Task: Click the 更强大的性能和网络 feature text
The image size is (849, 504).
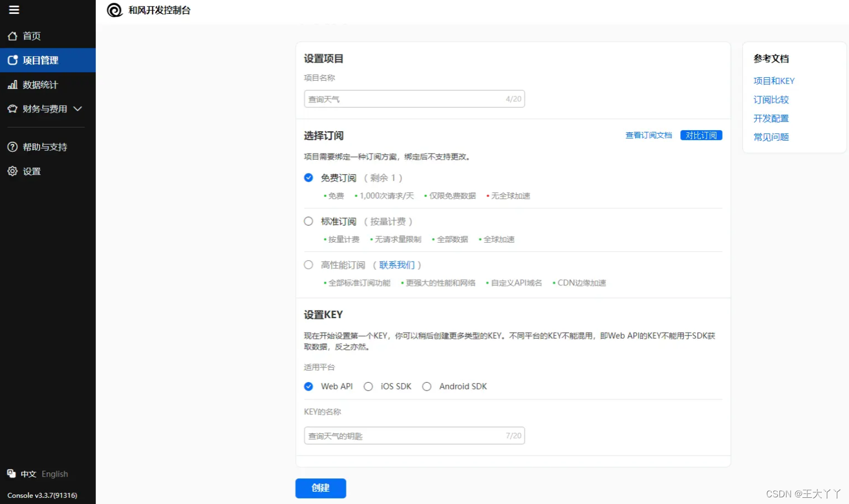Action: (441, 283)
